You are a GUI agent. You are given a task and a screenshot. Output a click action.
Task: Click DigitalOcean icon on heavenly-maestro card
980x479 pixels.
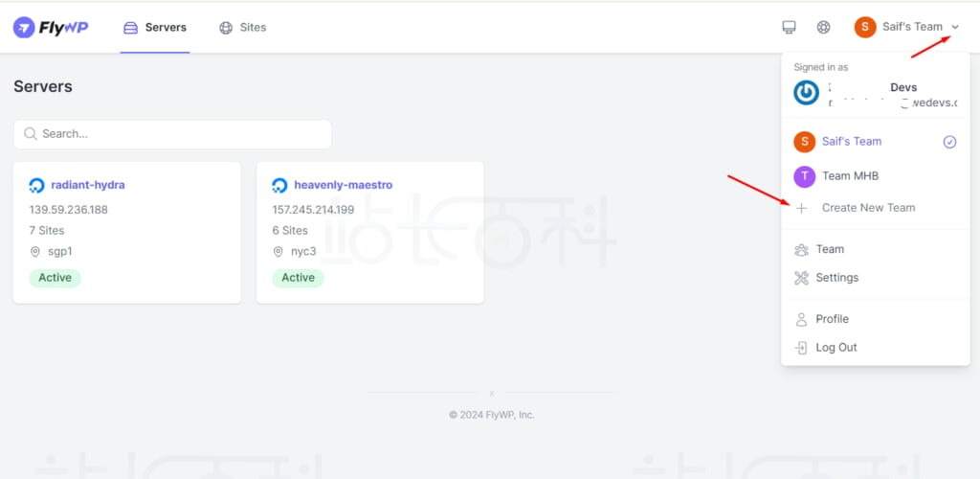pos(279,185)
